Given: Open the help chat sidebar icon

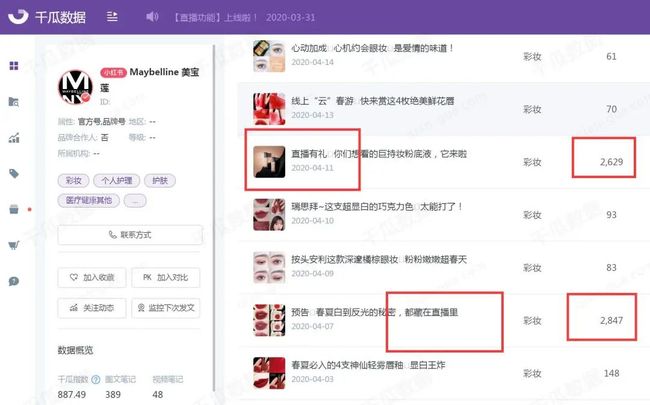Looking at the screenshot, I should tap(14, 281).
